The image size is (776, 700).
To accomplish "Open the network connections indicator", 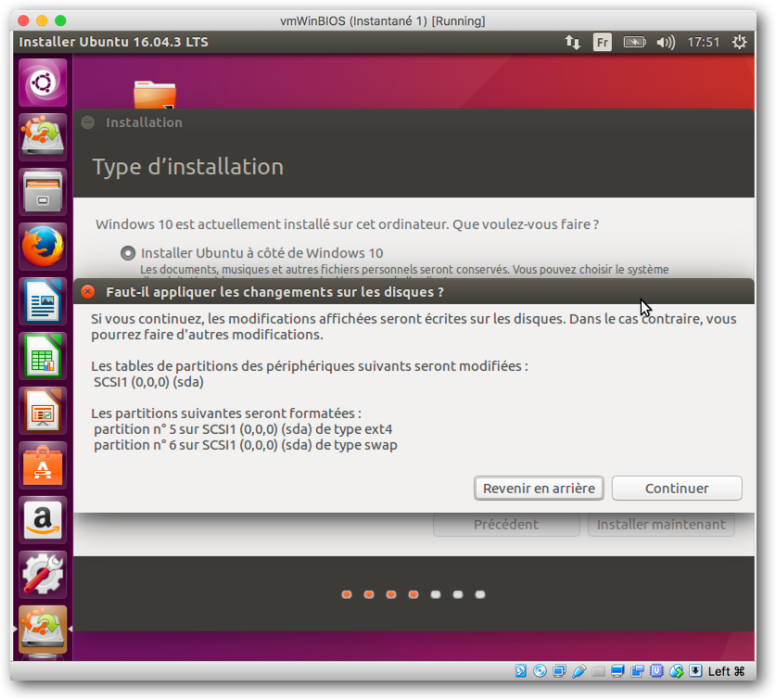I will click(573, 42).
